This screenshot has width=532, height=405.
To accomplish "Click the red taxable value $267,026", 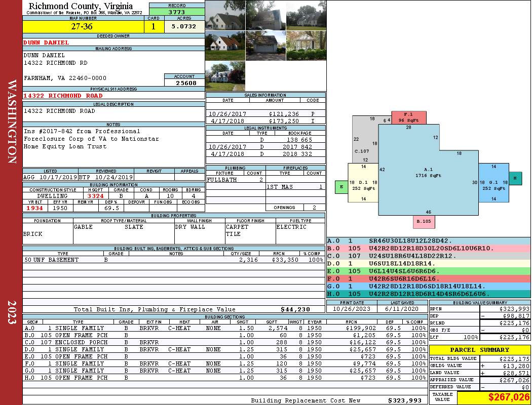I will click(509, 397).
